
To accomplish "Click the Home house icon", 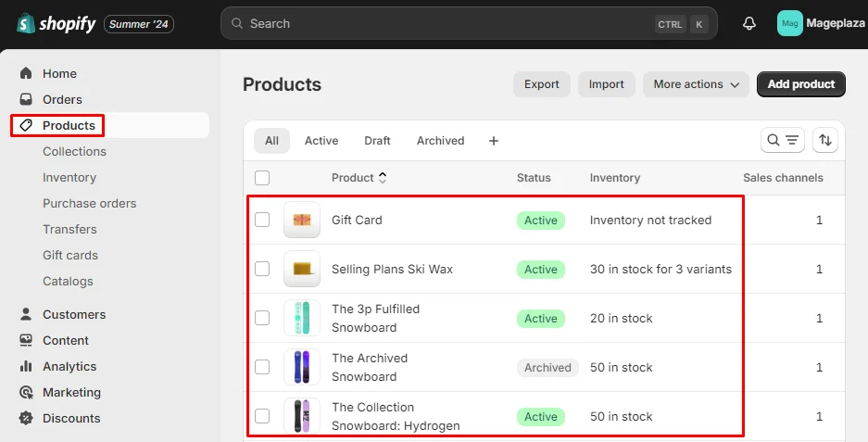I will [26, 73].
